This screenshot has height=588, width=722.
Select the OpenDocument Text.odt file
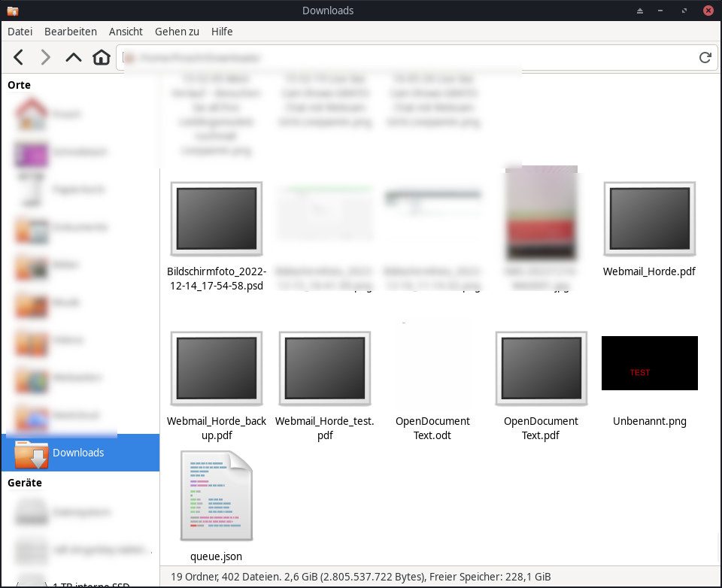tap(432, 368)
